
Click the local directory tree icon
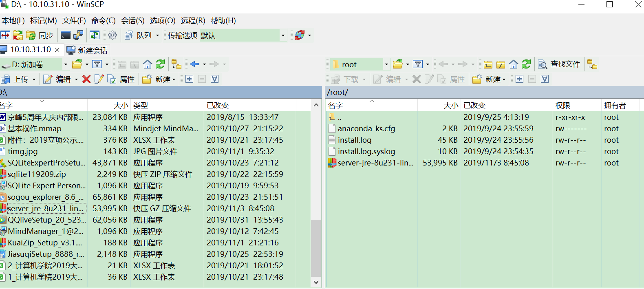coord(176,64)
